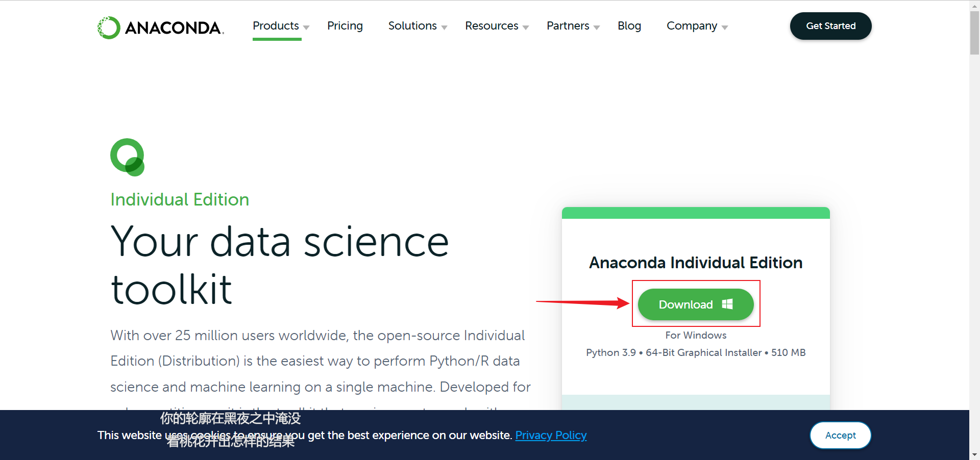Click the 'Python 3.9 • 64-Bit Graphical Installer' text
This screenshot has width=980, height=460.
[674, 352]
